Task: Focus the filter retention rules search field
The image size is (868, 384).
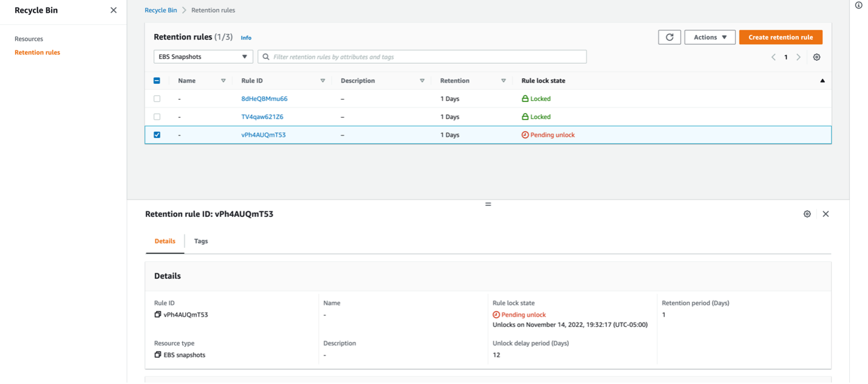Action: coord(422,57)
